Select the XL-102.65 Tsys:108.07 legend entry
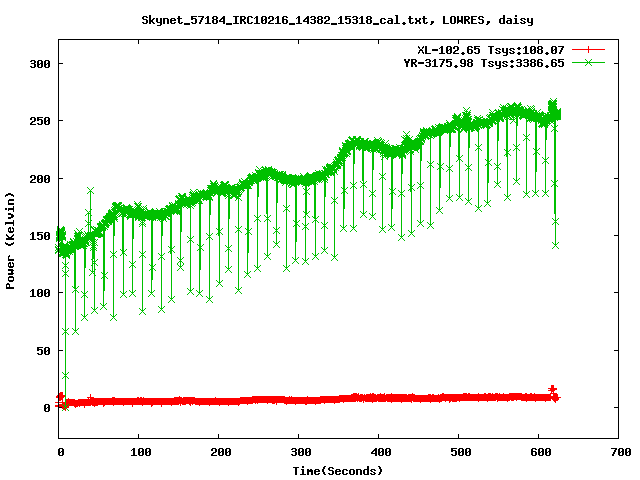The width and height of the screenshot is (640, 480). pyautogui.click(x=491, y=50)
